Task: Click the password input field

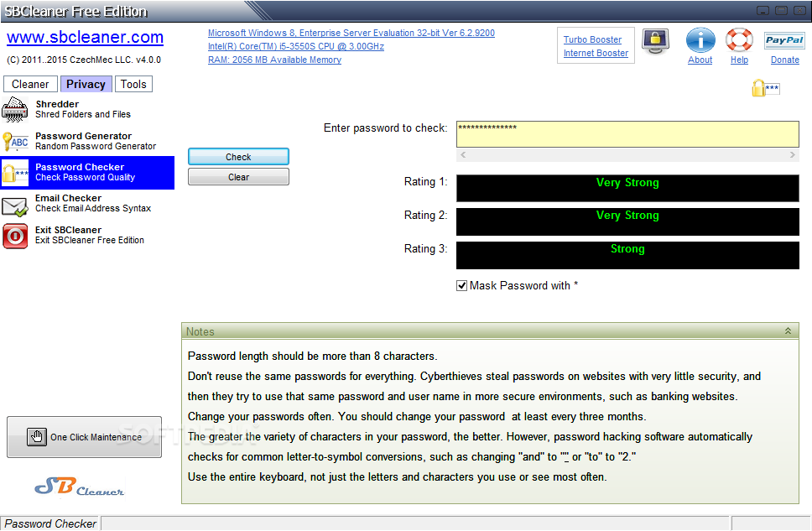Action: click(627, 134)
